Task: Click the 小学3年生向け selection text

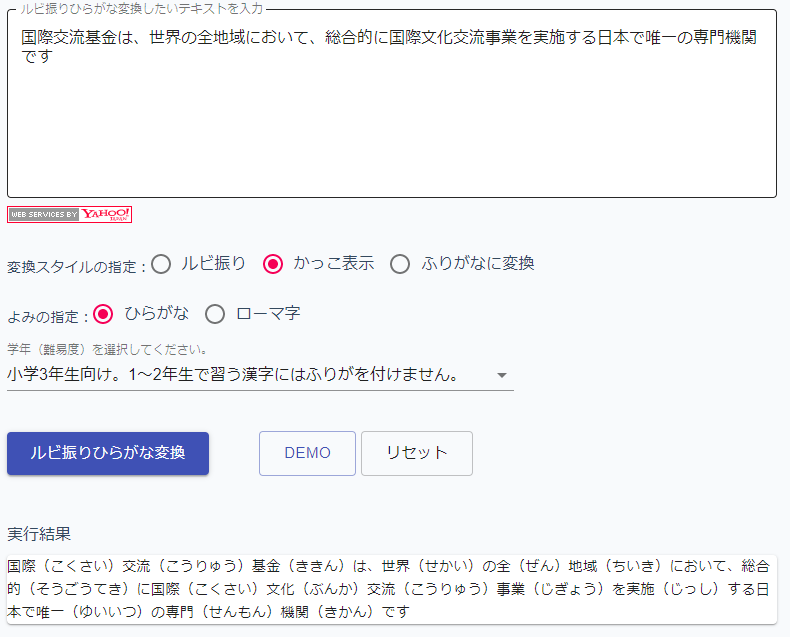Action: [x=232, y=374]
